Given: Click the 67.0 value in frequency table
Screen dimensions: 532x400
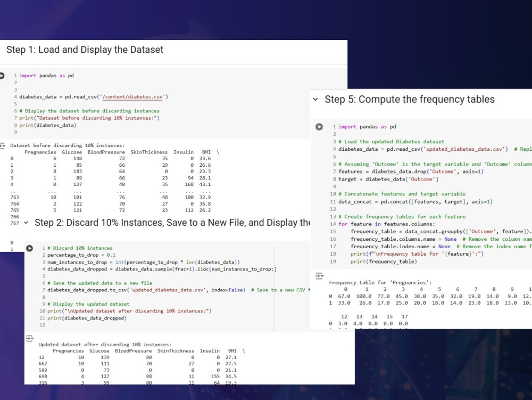Looking at the screenshot, I should point(344,296).
